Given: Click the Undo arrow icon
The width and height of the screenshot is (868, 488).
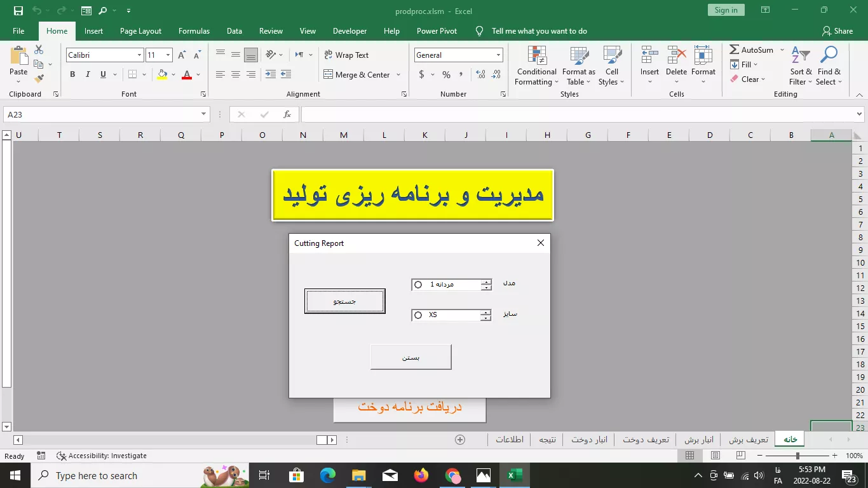Looking at the screenshot, I should 36,10.
